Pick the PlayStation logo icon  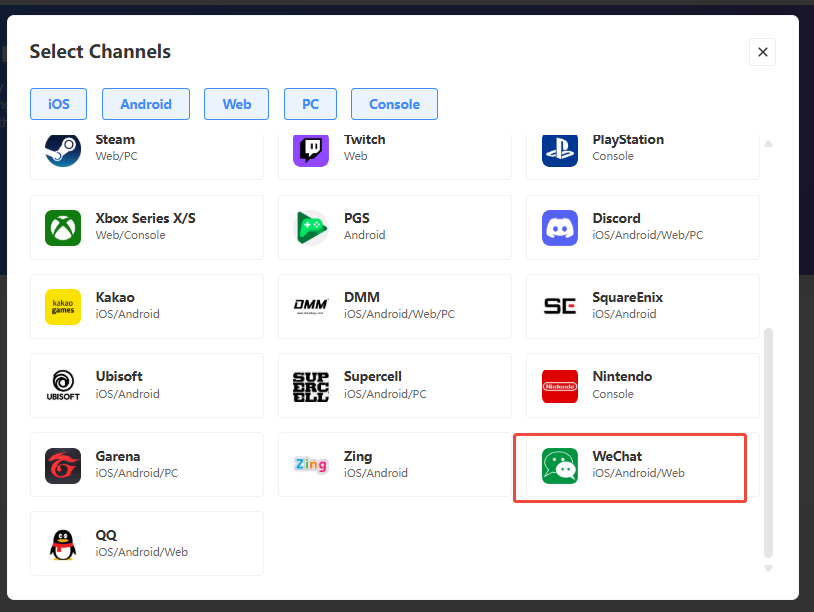pyautogui.click(x=560, y=151)
